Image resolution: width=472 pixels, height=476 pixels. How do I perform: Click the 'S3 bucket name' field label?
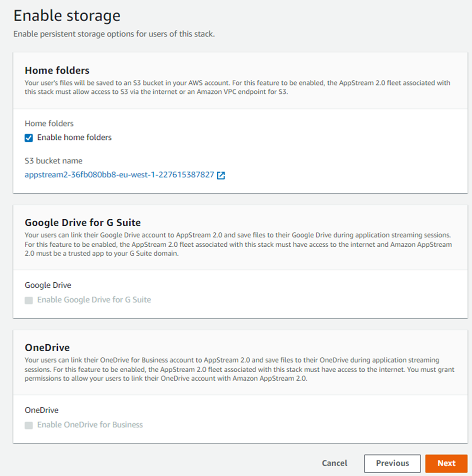click(x=53, y=161)
